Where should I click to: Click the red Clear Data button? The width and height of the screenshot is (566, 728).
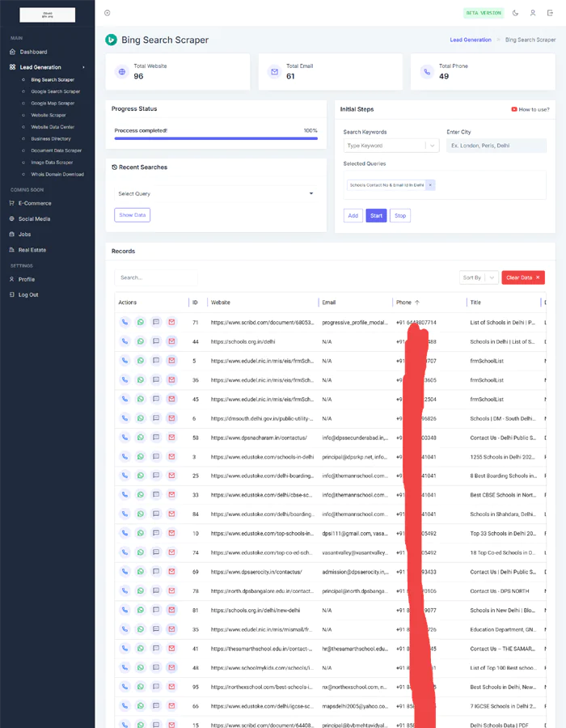point(522,277)
